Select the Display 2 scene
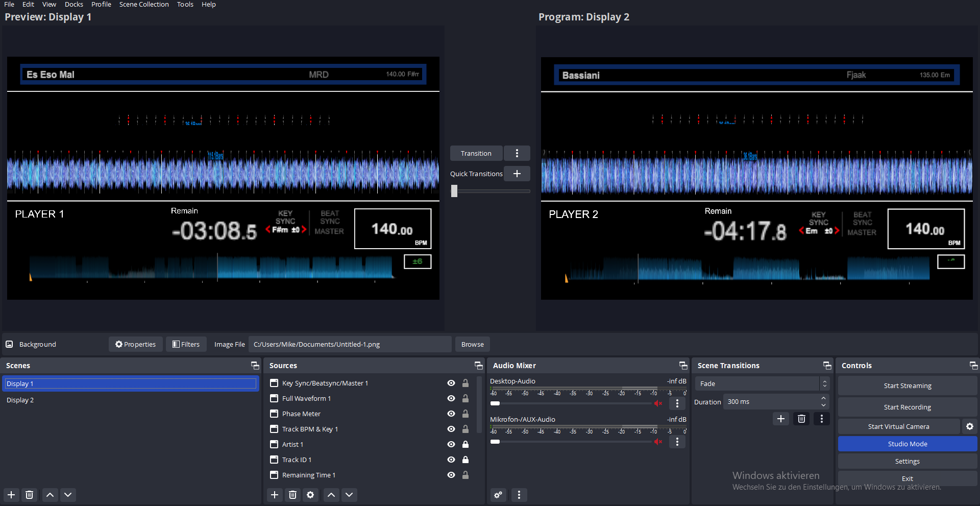The height and width of the screenshot is (506, 980). tap(130, 400)
